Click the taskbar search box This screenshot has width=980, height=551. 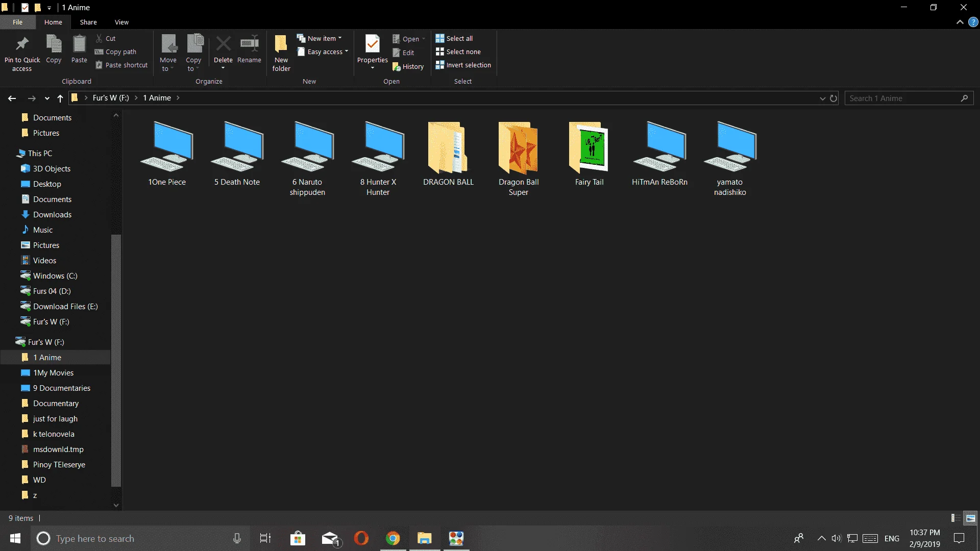pyautogui.click(x=140, y=538)
